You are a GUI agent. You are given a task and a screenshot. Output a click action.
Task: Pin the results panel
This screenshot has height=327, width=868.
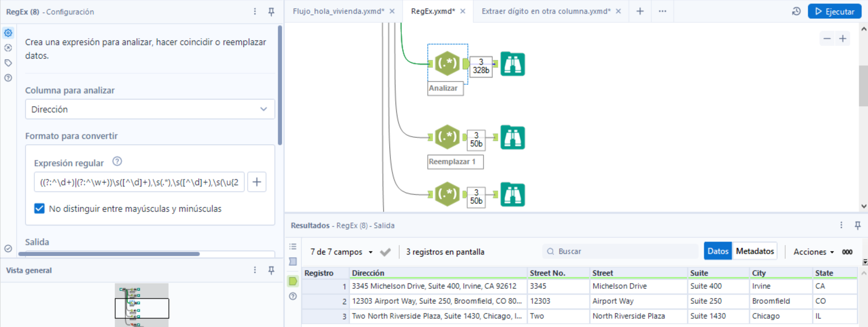858,225
